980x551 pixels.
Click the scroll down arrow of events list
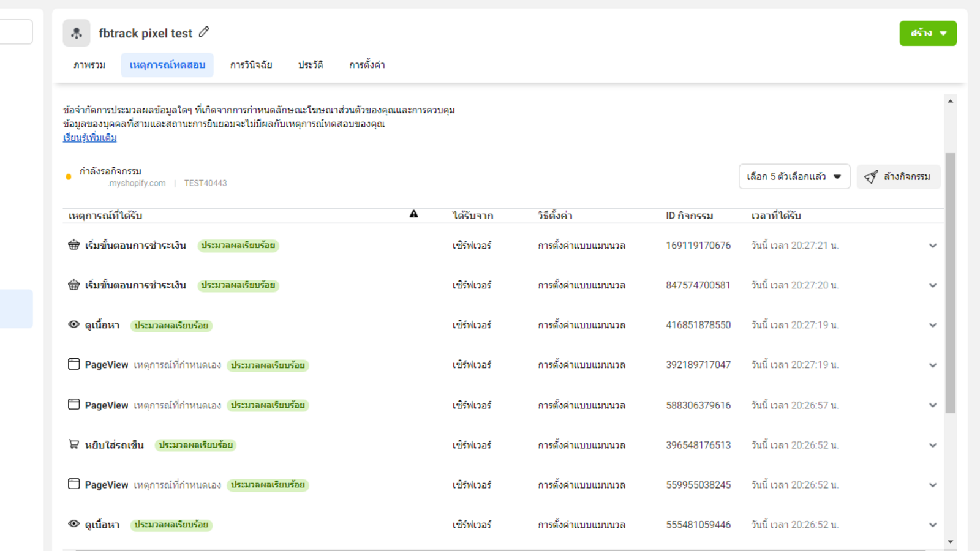coord(951,542)
